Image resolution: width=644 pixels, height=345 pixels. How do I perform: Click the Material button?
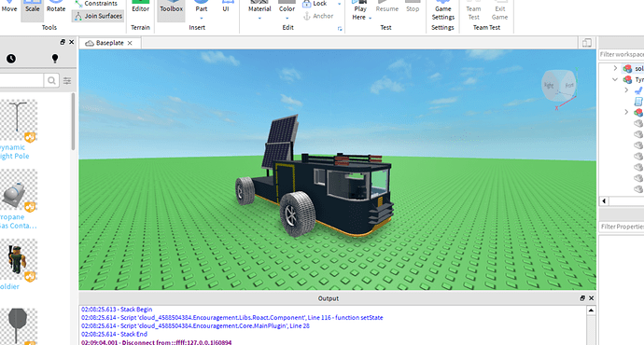(259, 6)
